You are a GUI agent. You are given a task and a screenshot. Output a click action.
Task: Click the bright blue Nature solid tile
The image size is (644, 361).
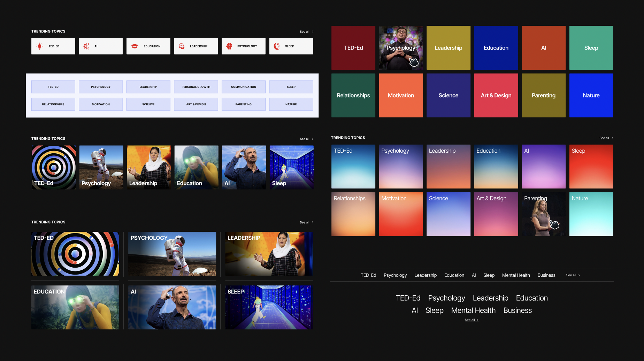point(591,95)
